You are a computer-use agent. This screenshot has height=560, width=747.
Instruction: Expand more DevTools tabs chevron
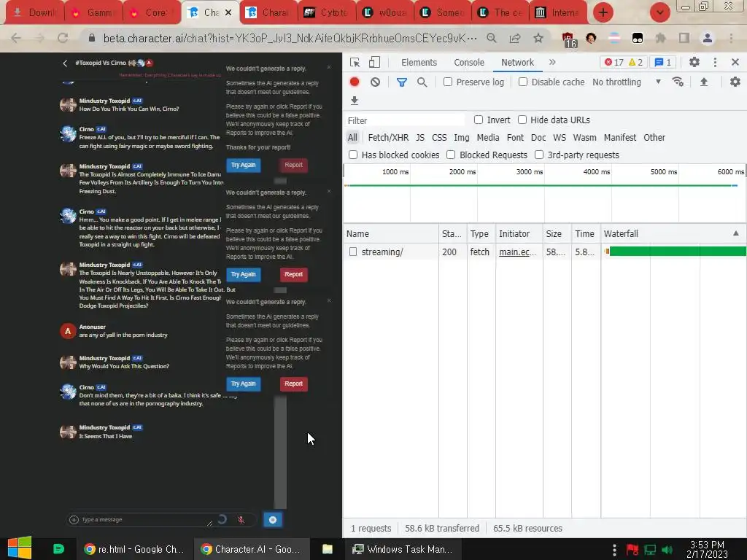pyautogui.click(x=552, y=62)
